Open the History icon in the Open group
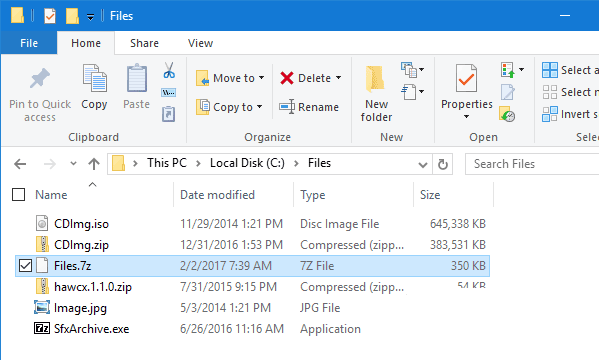 [507, 114]
